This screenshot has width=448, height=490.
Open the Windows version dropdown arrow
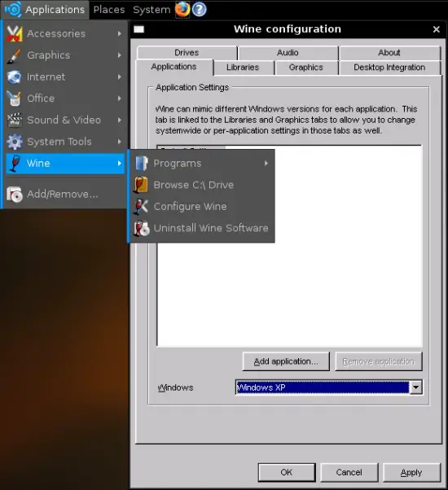[415, 387]
